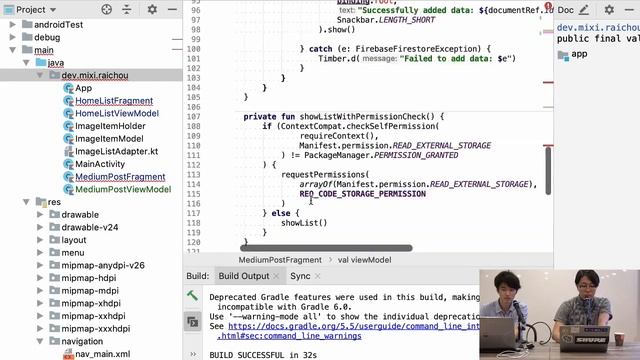Open the Doc panel settings gear
The width and height of the screenshot is (640, 360).
tap(609, 9)
